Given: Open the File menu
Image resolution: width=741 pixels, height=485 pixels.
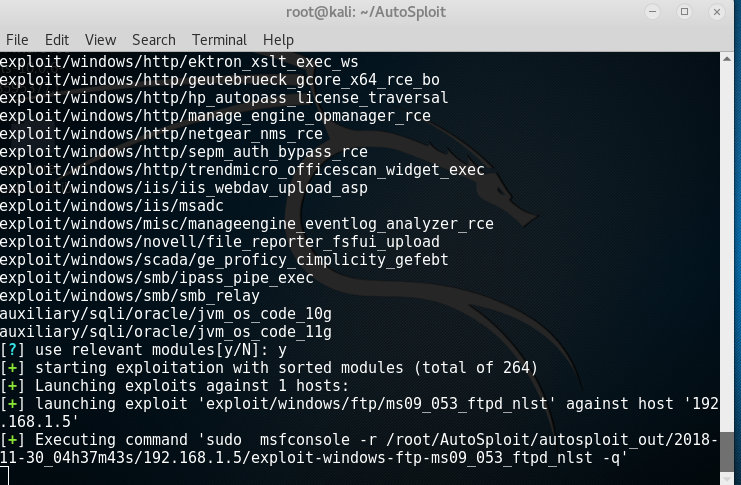Looking at the screenshot, I should click(x=17, y=40).
